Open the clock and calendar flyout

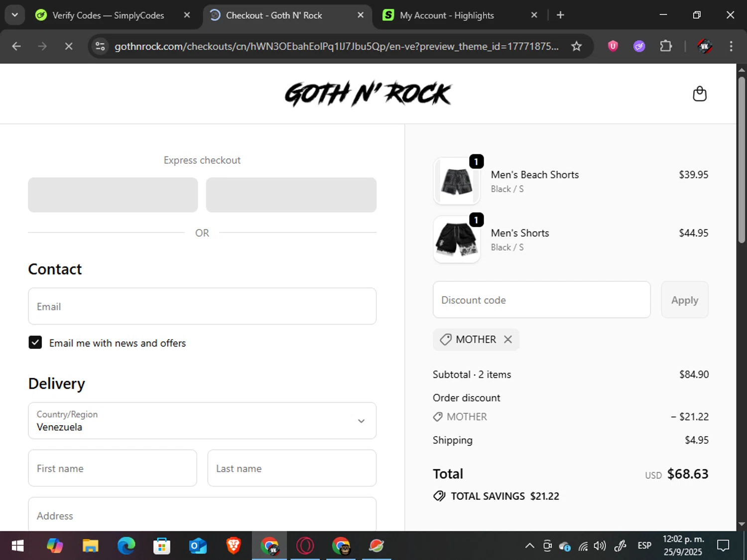(683, 546)
